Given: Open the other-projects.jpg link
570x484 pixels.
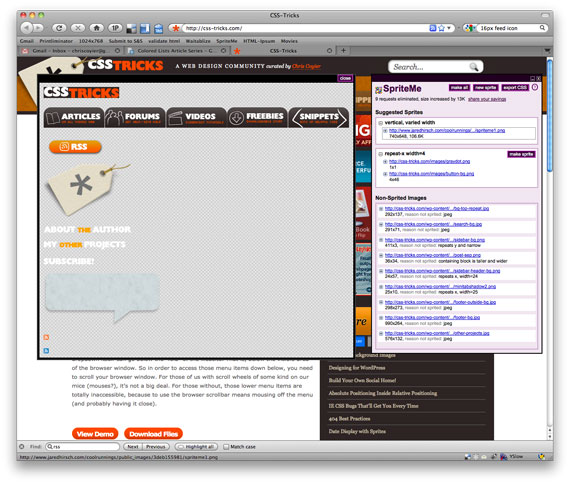Looking at the screenshot, I should (437, 333).
